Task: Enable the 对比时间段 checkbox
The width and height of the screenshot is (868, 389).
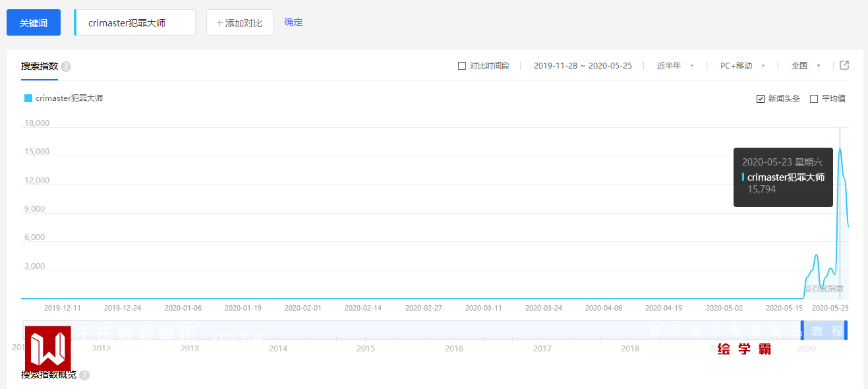Action: click(x=462, y=66)
